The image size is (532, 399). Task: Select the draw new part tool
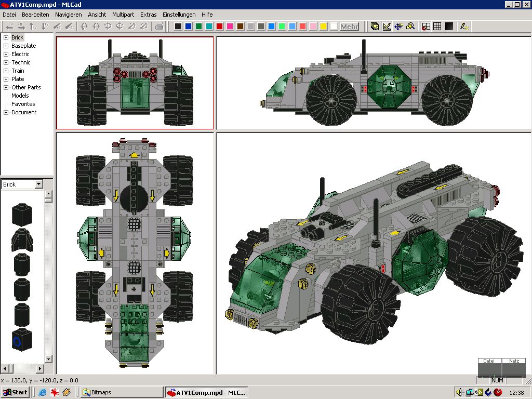[x=387, y=25]
